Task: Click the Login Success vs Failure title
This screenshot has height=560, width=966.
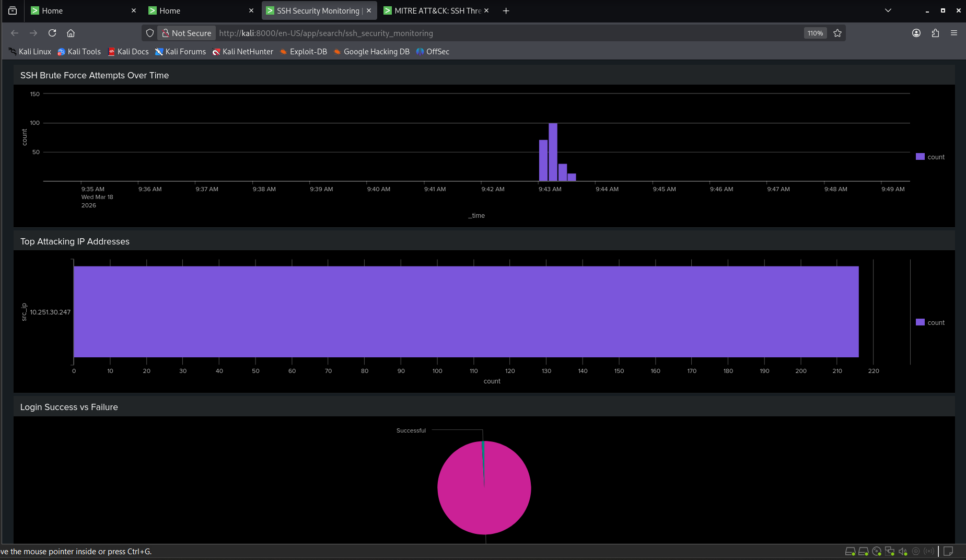Action: (x=69, y=407)
